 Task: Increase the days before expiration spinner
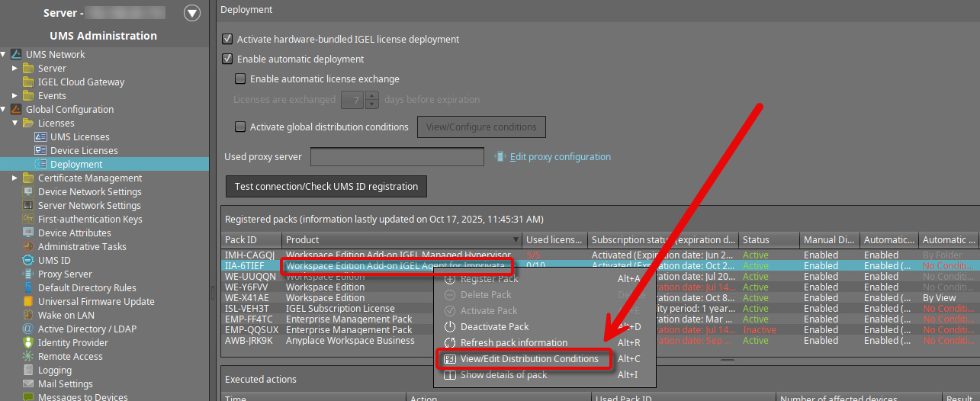(372, 96)
